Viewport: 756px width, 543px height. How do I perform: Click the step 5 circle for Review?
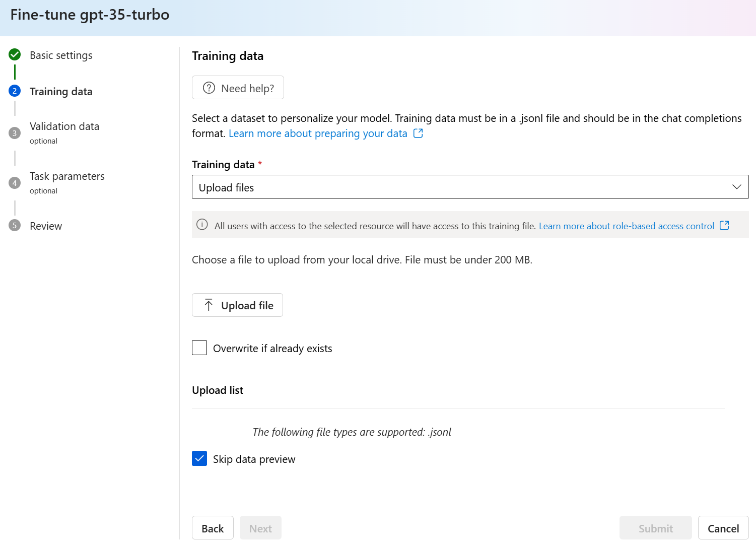click(x=15, y=226)
